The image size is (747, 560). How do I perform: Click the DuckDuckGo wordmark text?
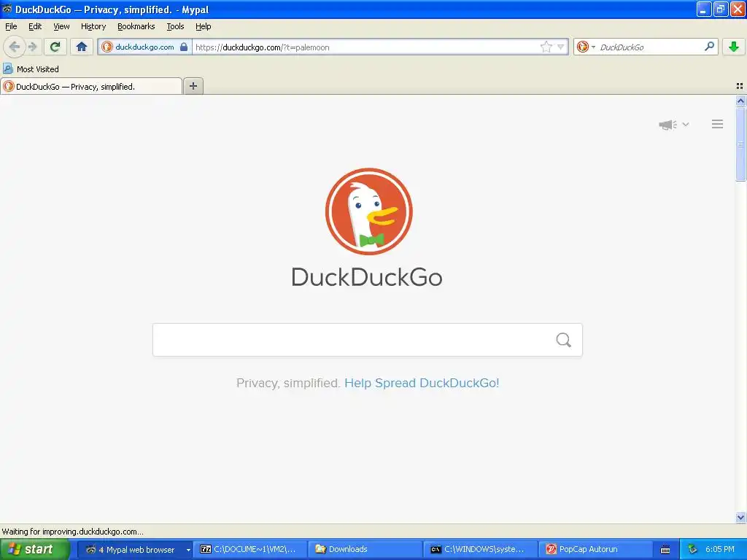tap(367, 277)
